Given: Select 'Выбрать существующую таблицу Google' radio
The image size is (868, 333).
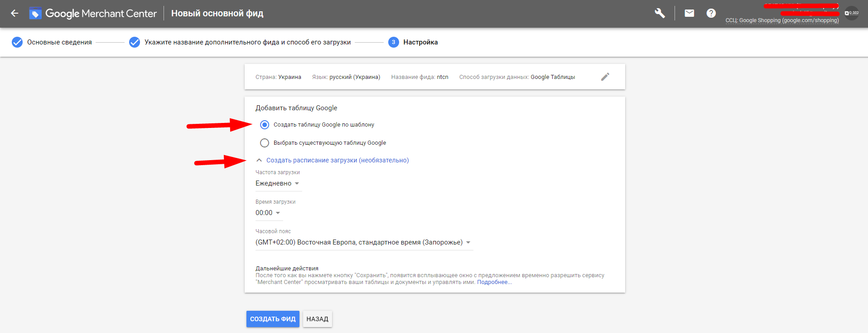Looking at the screenshot, I should point(265,143).
